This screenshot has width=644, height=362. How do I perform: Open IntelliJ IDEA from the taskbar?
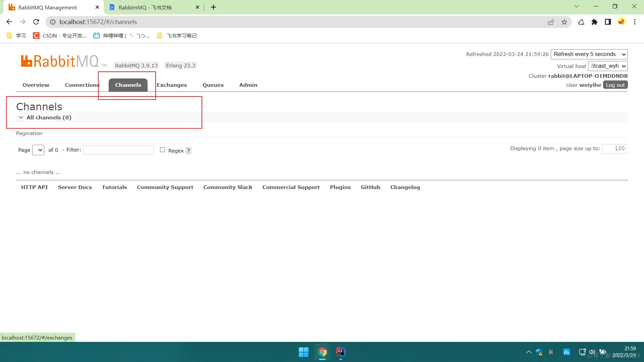[340, 352]
